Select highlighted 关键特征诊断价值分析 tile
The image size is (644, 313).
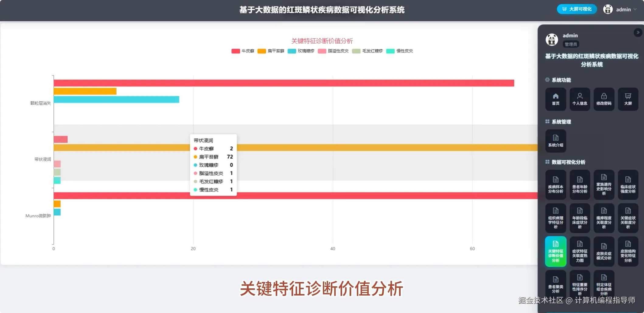coord(555,252)
